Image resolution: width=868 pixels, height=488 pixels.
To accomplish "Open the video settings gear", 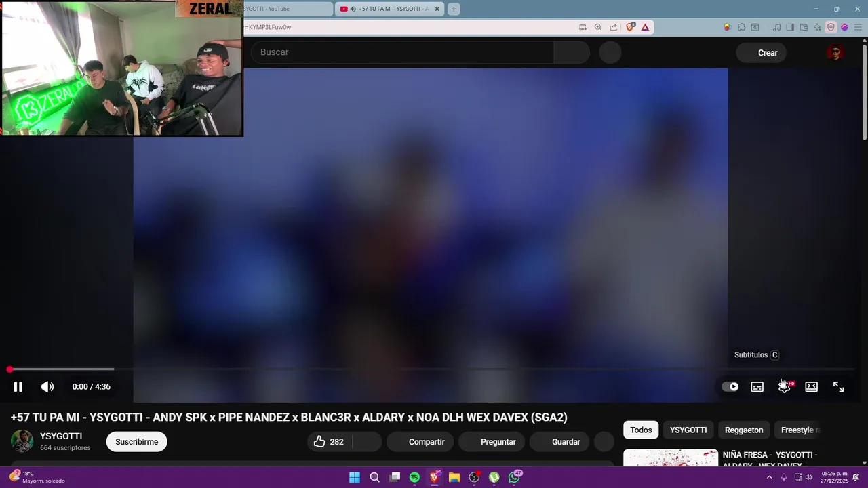I will coord(784,386).
